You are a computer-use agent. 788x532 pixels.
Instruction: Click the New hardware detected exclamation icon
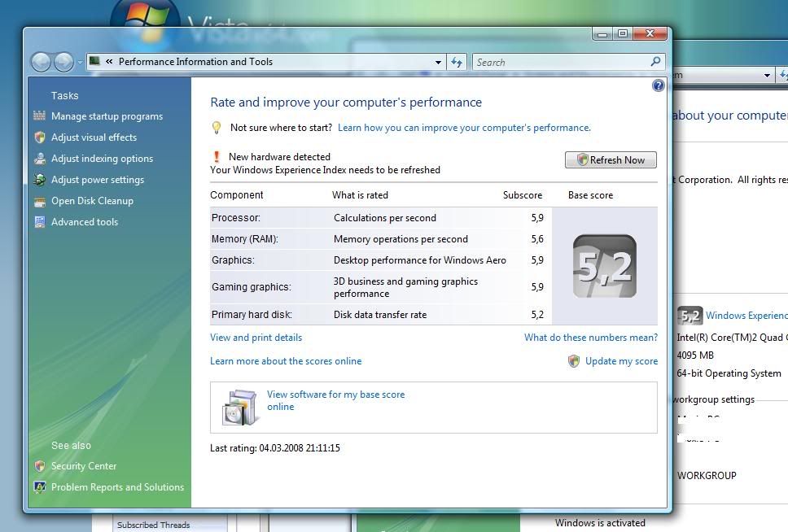[x=217, y=157]
